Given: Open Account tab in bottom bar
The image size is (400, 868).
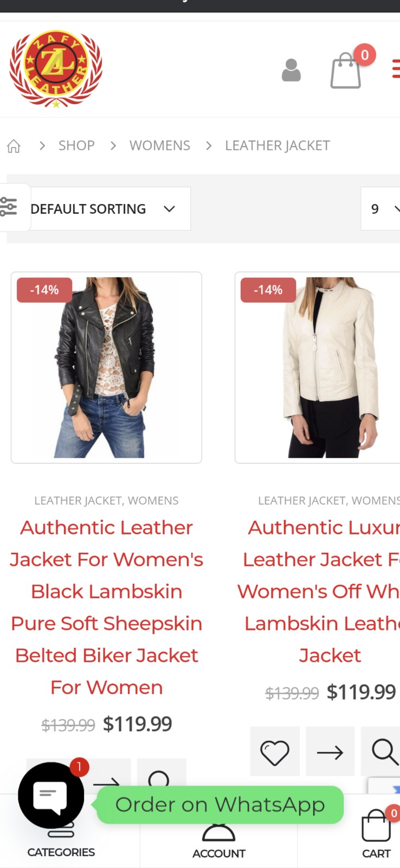Looking at the screenshot, I should [x=219, y=841].
